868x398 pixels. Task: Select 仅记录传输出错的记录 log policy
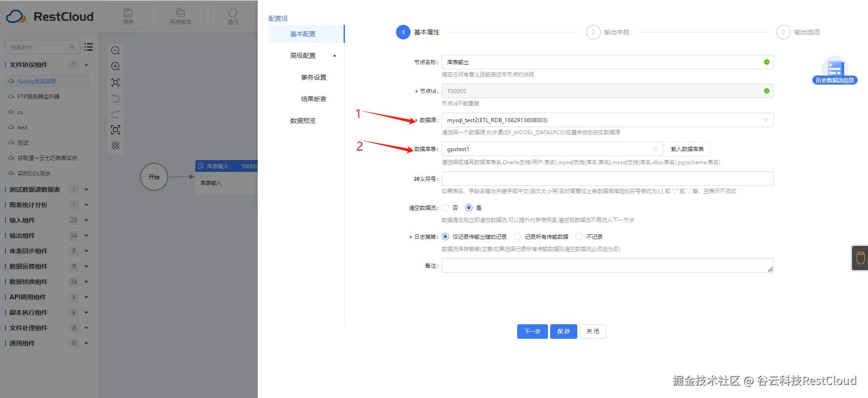coord(445,237)
